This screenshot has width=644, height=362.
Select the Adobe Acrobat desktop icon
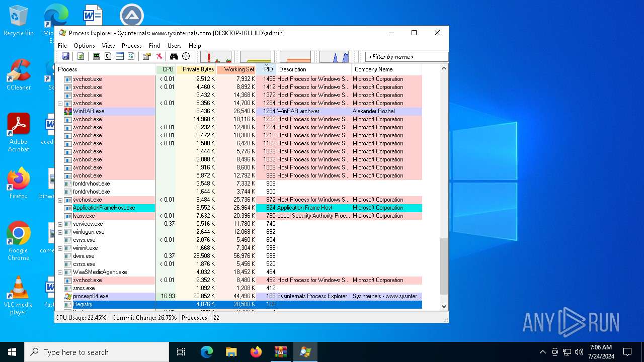[19, 133]
